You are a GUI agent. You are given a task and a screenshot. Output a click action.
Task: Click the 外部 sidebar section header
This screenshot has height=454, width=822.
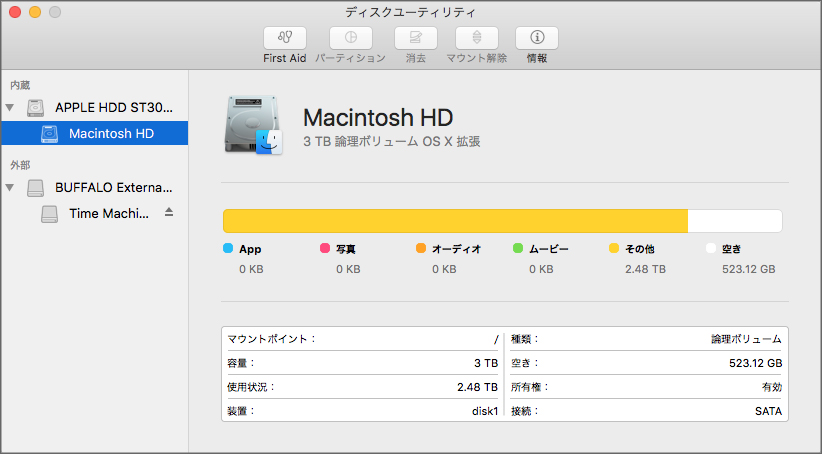[20, 165]
